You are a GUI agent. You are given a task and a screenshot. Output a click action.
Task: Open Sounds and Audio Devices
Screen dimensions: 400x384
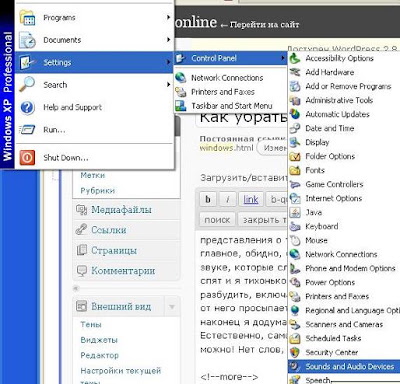(344, 366)
